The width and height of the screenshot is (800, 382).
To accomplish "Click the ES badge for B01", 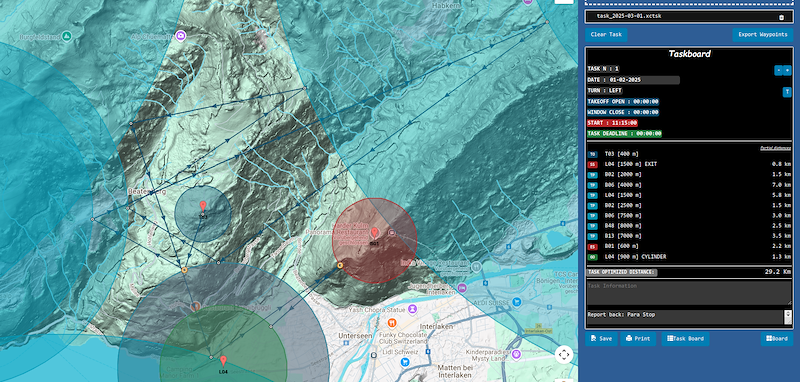I will click(x=592, y=246).
